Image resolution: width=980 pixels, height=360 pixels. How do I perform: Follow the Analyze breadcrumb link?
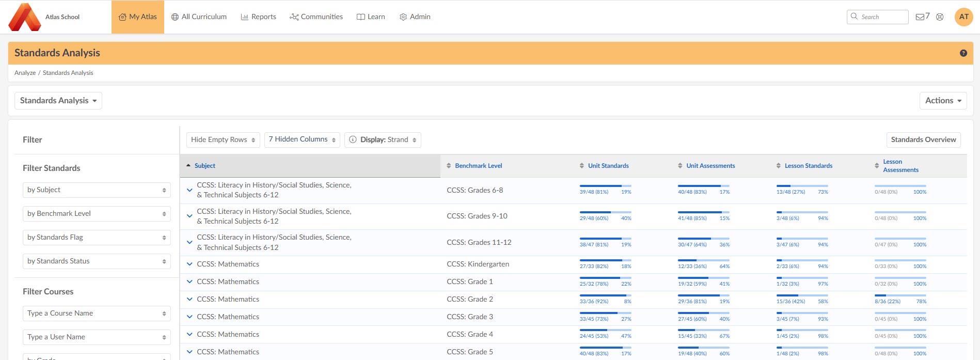[25, 73]
